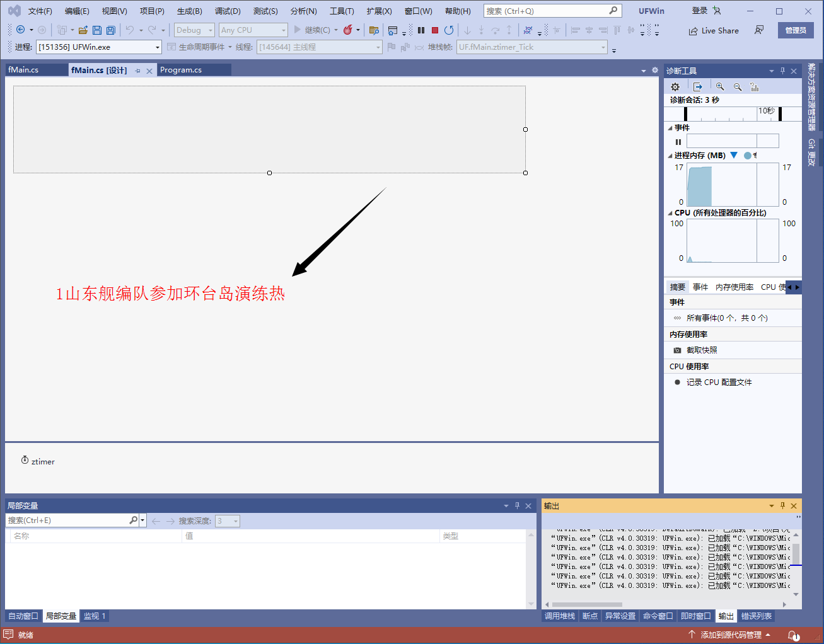Open the thread [145644] 主线程 dropdown
The height and width of the screenshot is (644, 824).
pyautogui.click(x=320, y=47)
